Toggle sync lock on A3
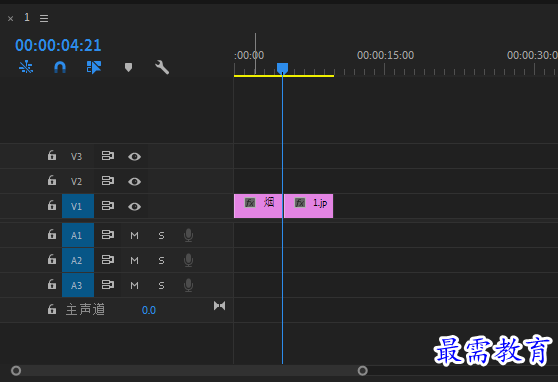 click(108, 284)
